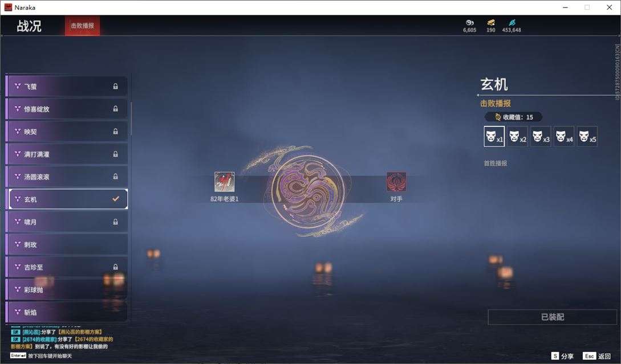Click the lock icon on 映契 row
Viewport: 621px width, 364px height.
pyautogui.click(x=115, y=132)
